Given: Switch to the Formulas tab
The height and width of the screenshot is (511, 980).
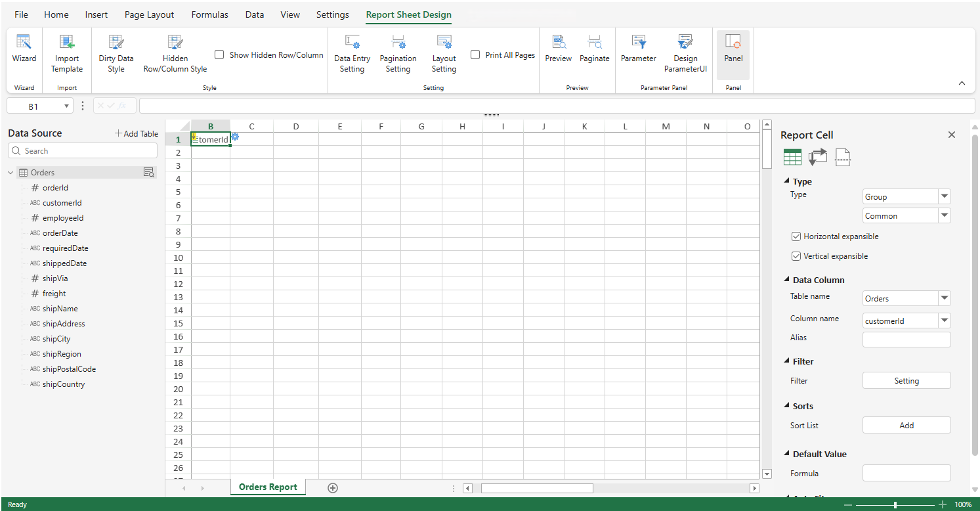Looking at the screenshot, I should tap(210, 14).
